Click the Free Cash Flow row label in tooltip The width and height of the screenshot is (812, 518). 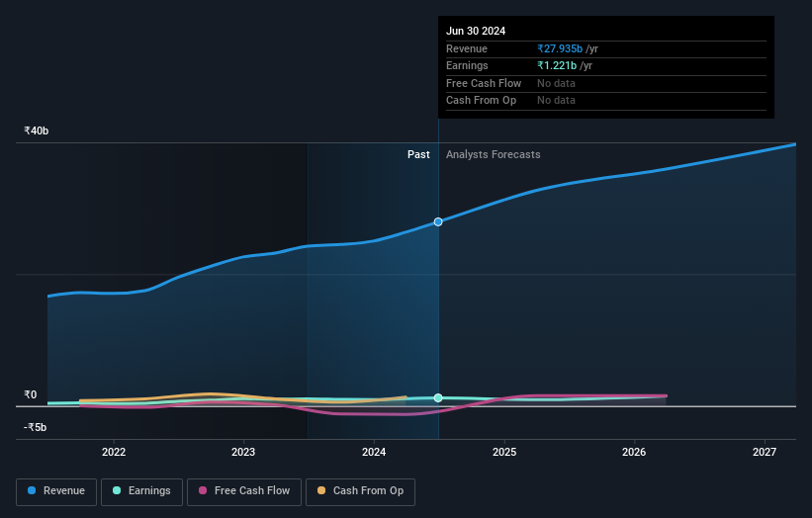pos(484,83)
